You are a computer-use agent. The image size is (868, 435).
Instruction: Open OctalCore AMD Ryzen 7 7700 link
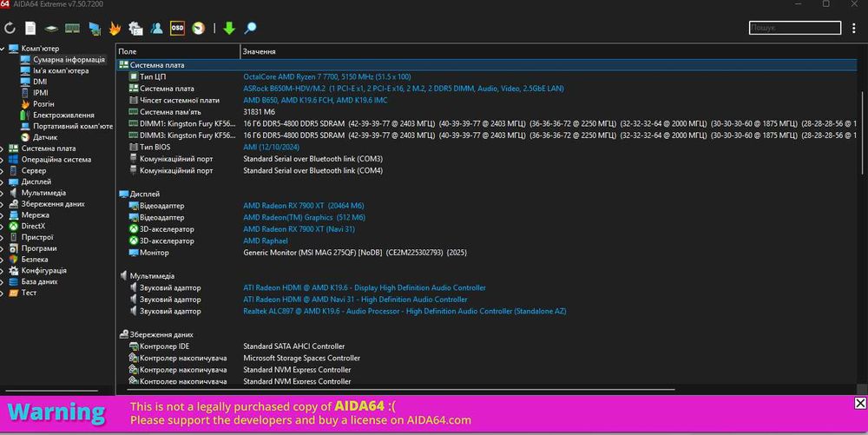(x=326, y=76)
